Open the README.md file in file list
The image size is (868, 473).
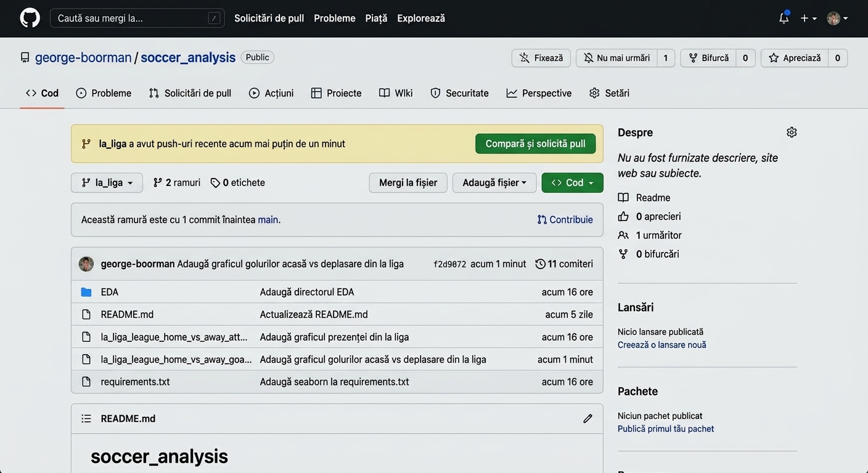(127, 315)
